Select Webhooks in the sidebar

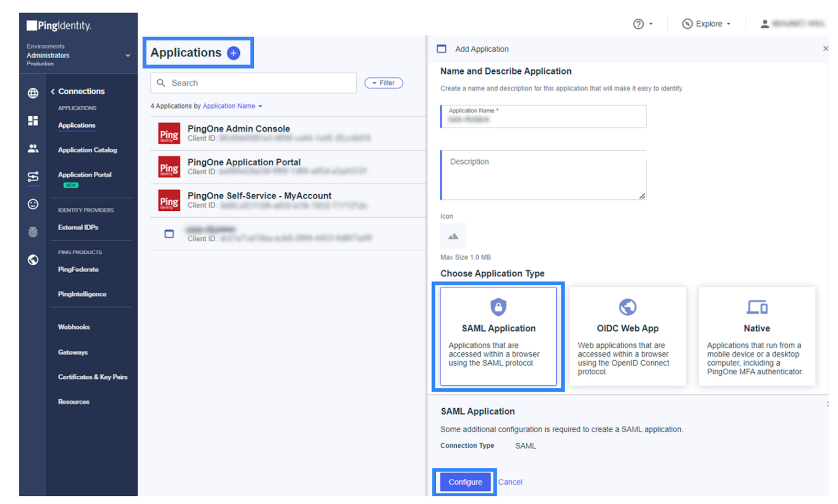click(x=74, y=327)
